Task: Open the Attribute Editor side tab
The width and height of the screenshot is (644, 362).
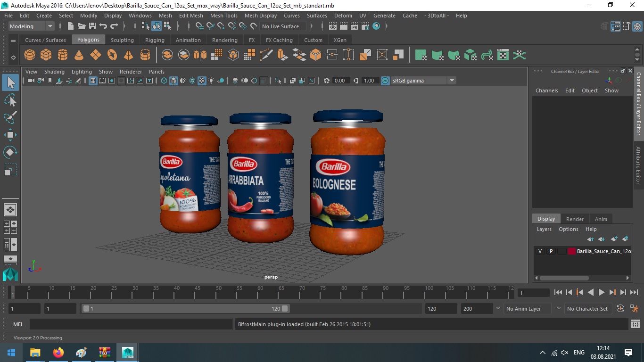Action: click(638, 165)
